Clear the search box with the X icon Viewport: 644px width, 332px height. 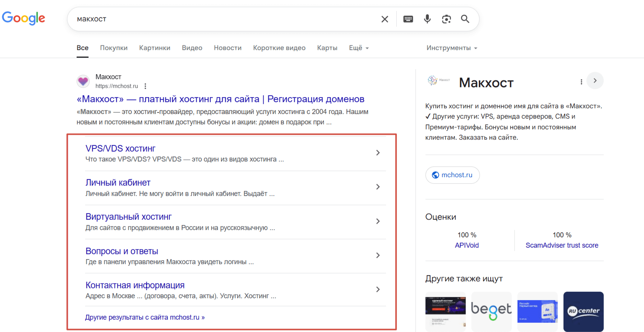(x=385, y=19)
